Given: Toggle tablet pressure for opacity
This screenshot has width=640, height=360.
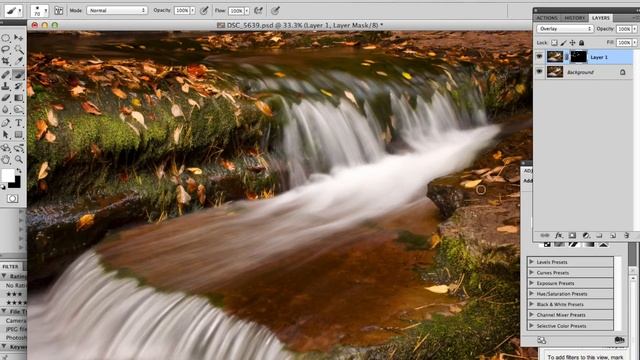Looking at the screenshot, I should click(204, 11).
